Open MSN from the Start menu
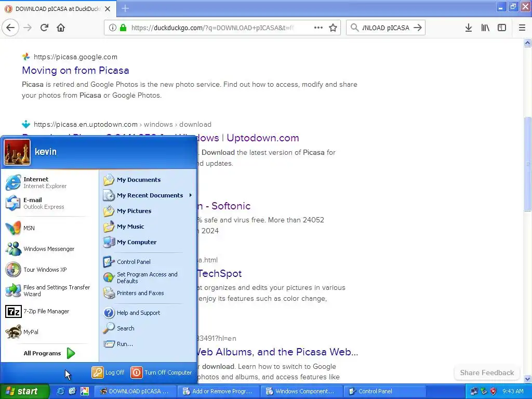Viewport: 532px width, 399px height. pyautogui.click(x=49, y=228)
